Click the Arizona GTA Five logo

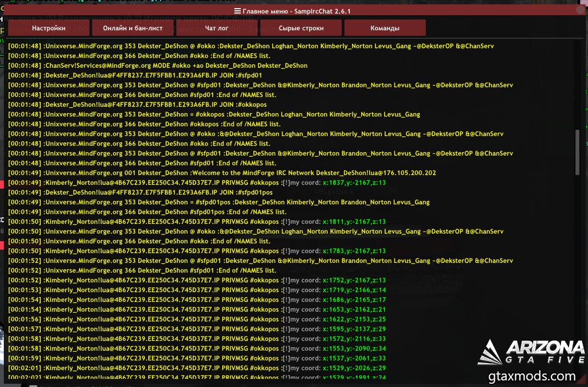(531, 352)
